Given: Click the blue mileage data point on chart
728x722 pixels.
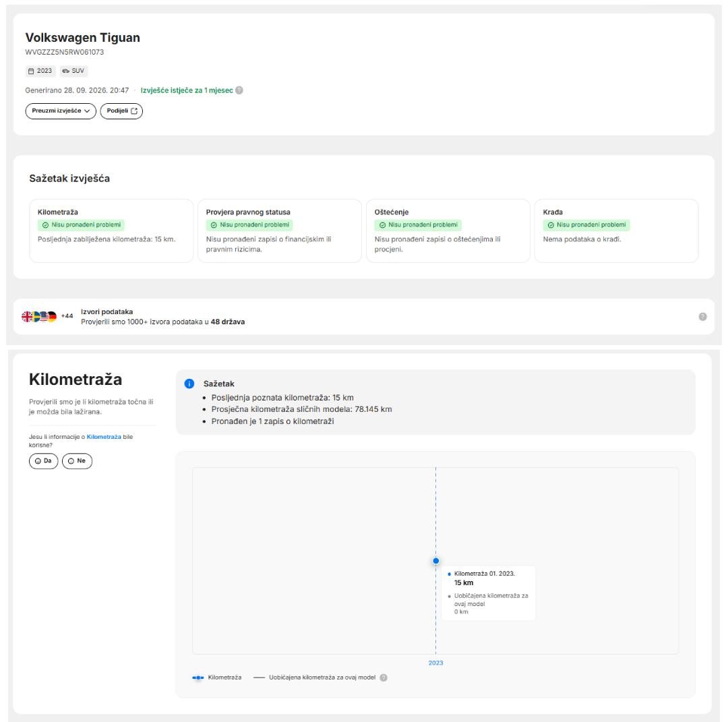Looking at the screenshot, I should (x=436, y=561).
